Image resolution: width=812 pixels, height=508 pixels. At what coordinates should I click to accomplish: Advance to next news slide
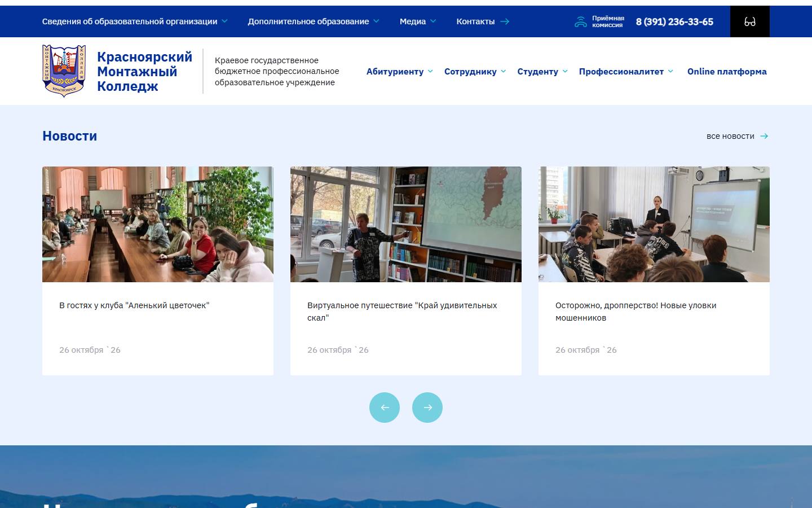point(427,408)
